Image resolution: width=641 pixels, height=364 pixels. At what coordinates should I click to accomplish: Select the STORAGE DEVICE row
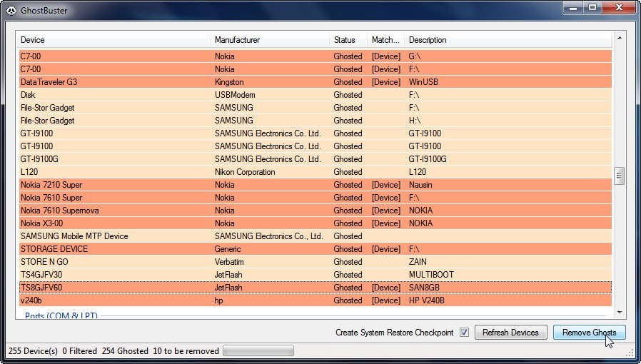316,249
